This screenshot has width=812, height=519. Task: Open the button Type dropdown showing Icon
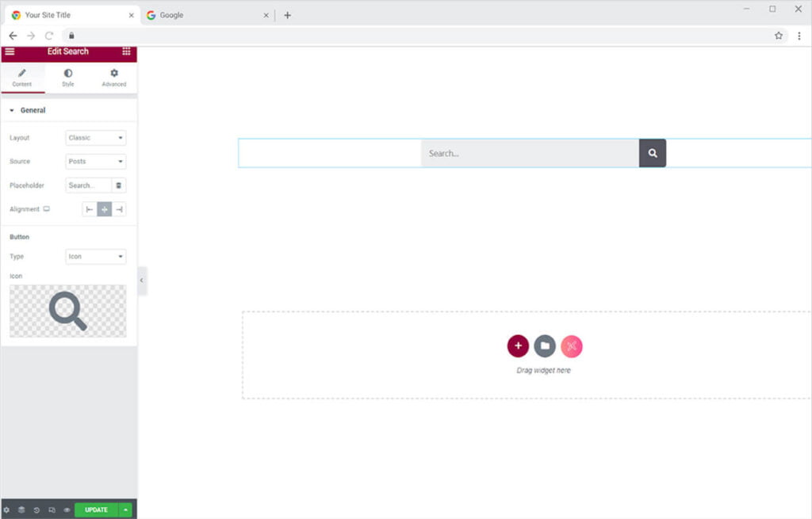[96, 257]
